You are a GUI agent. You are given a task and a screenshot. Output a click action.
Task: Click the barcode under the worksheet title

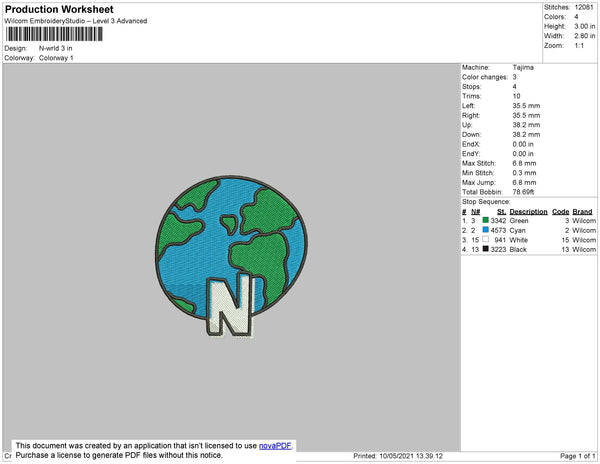(54, 34)
